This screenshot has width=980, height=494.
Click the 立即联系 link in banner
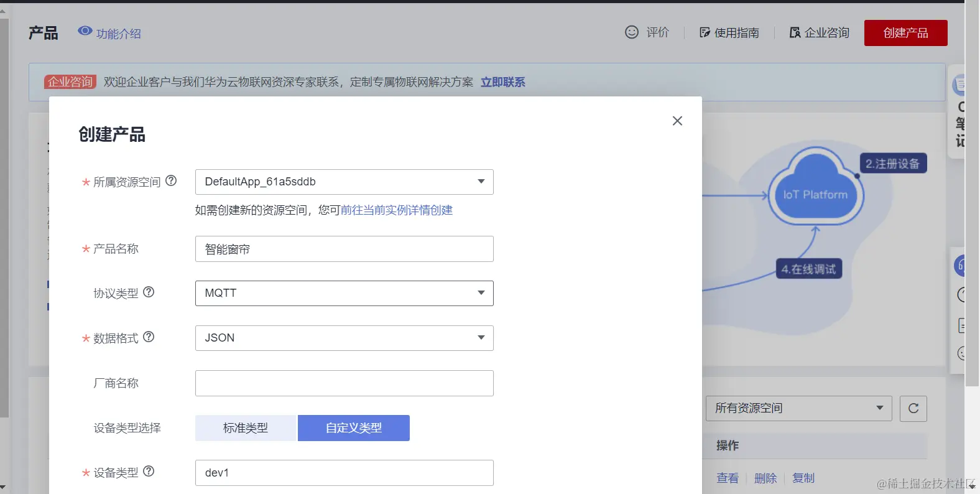(x=502, y=82)
